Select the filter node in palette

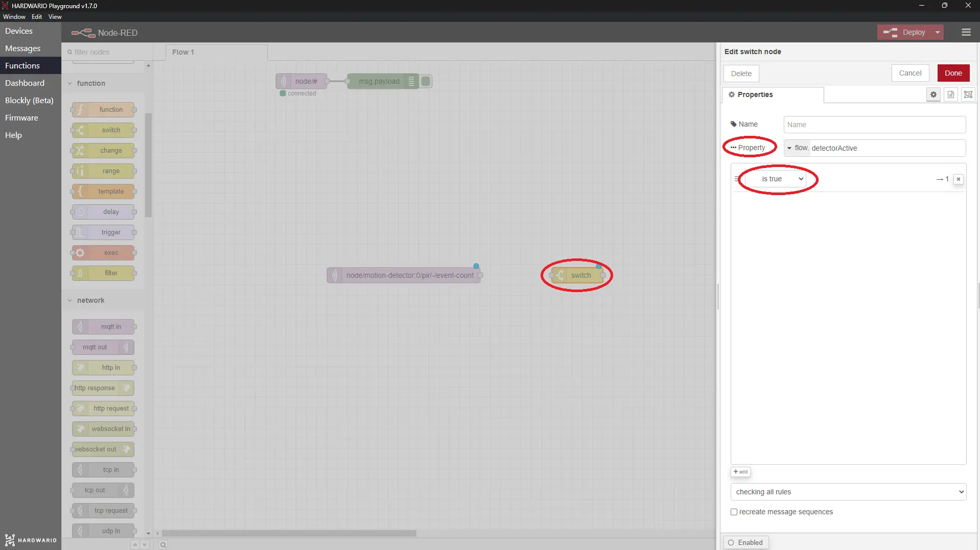coord(104,273)
